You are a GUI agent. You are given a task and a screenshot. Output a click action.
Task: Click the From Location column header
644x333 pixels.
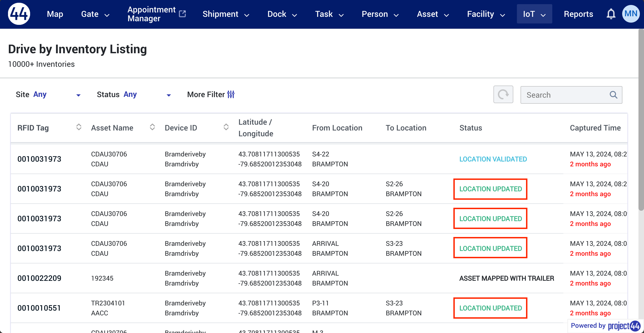[337, 128]
